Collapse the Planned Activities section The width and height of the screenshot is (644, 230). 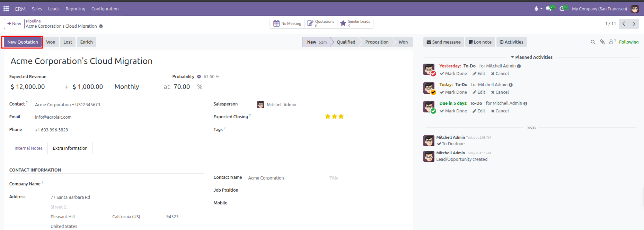532,57
